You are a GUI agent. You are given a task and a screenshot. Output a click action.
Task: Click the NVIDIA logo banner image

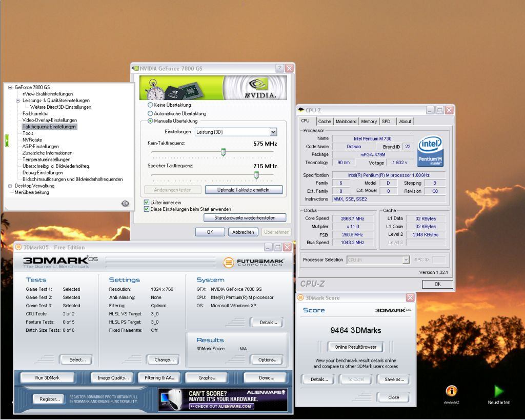click(213, 88)
